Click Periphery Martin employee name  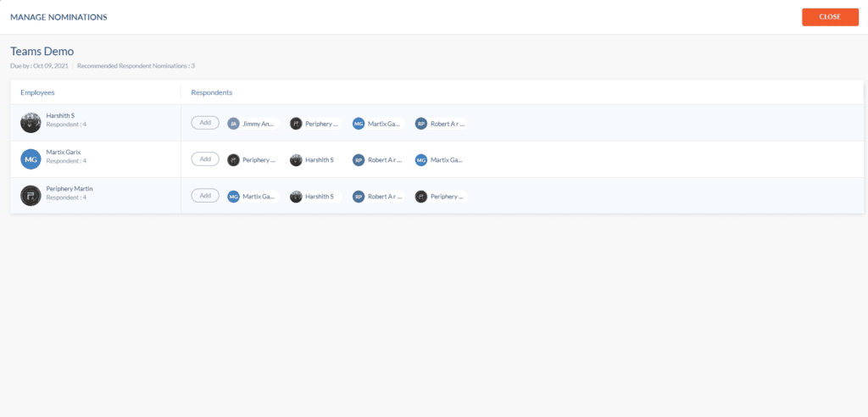tap(70, 188)
